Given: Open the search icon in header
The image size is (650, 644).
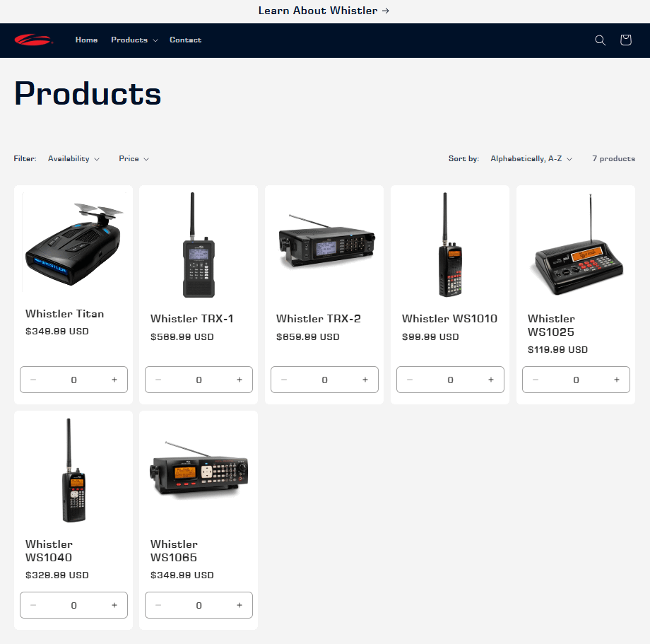Looking at the screenshot, I should 600,40.
